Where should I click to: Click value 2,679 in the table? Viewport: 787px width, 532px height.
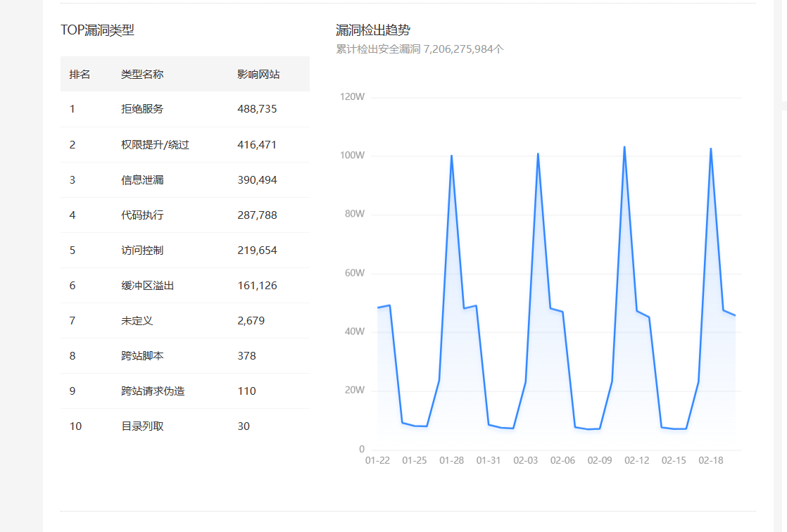(x=251, y=321)
